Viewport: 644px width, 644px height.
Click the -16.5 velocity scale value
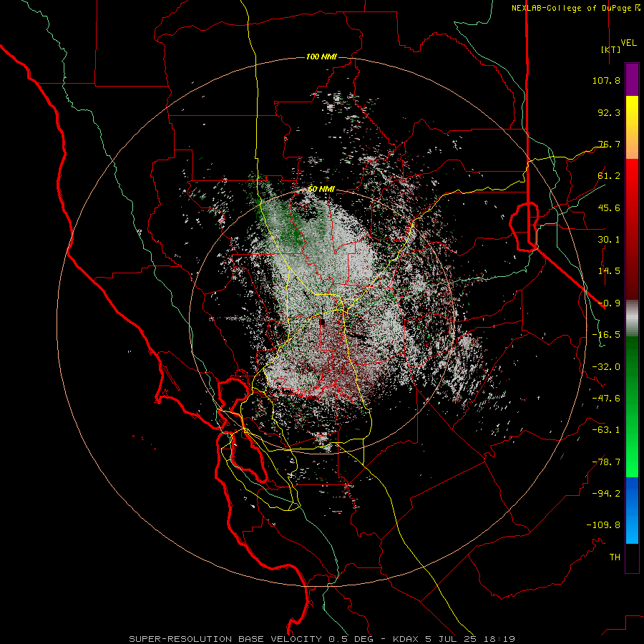pyautogui.click(x=606, y=335)
